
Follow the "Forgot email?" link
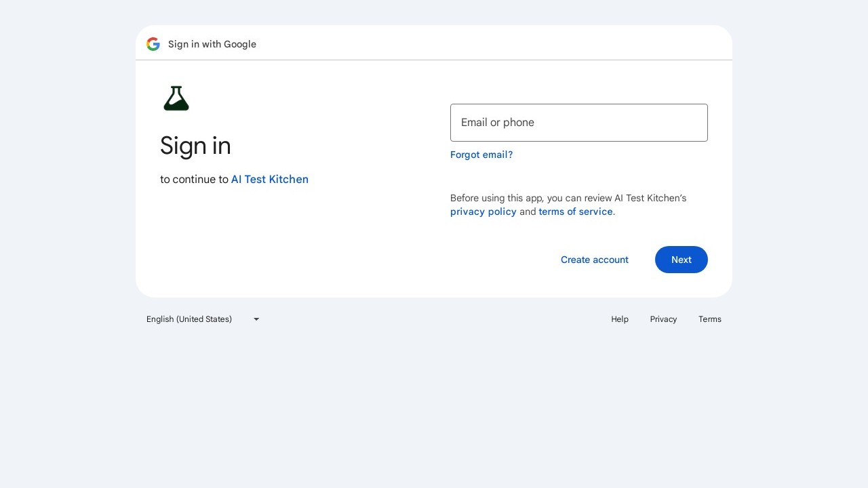pyautogui.click(x=481, y=155)
